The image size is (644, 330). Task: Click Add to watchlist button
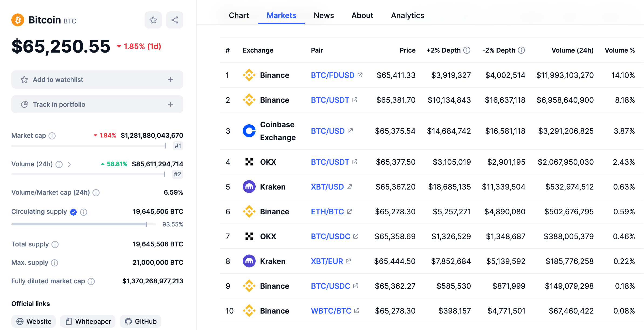coord(97,80)
